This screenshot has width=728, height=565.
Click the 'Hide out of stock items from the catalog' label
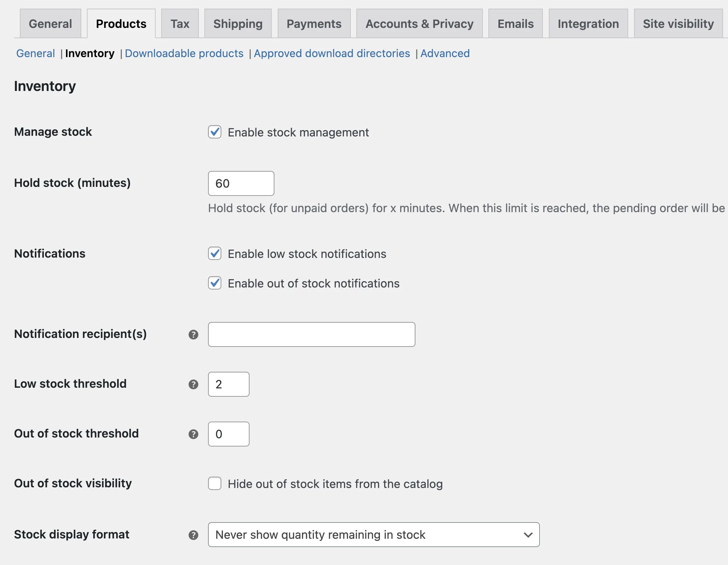click(x=335, y=484)
